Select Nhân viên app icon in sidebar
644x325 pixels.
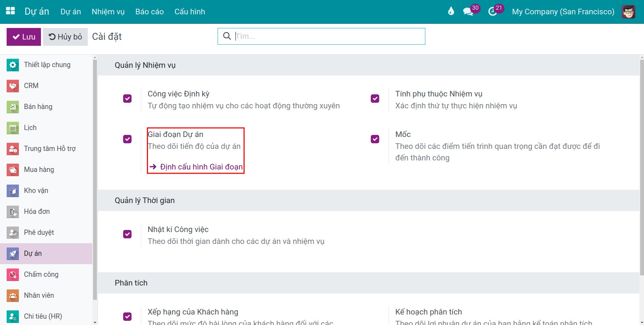click(x=13, y=296)
